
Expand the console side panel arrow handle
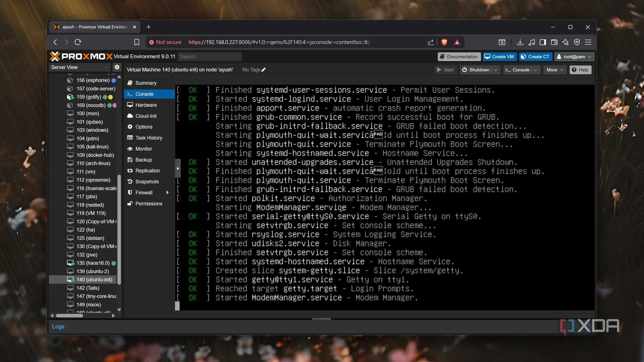tap(178, 169)
